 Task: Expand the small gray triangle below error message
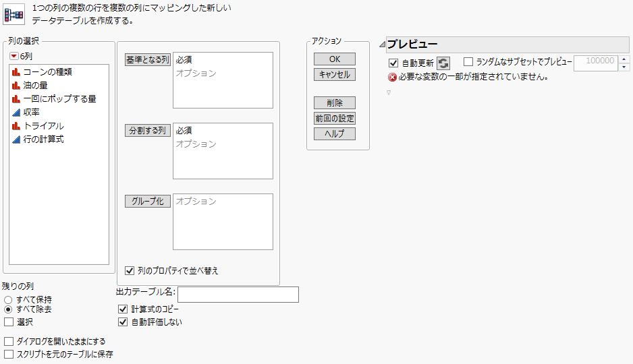389,93
